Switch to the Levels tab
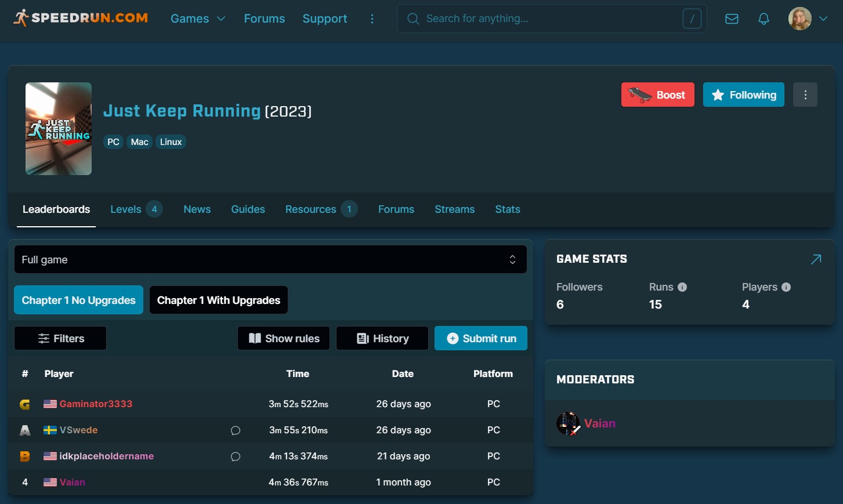843x504 pixels. tap(136, 209)
